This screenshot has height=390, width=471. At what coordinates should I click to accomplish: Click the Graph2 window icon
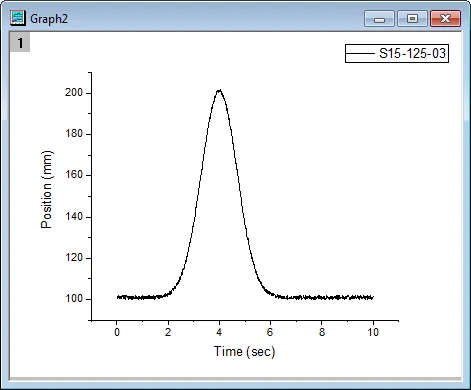(x=17, y=18)
